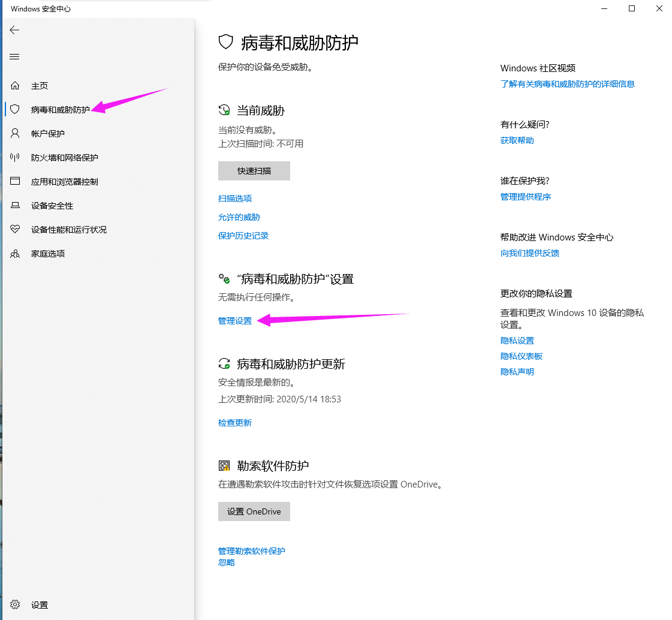Click the refresh icon by 病毒和威胁防护更新

tap(224, 363)
